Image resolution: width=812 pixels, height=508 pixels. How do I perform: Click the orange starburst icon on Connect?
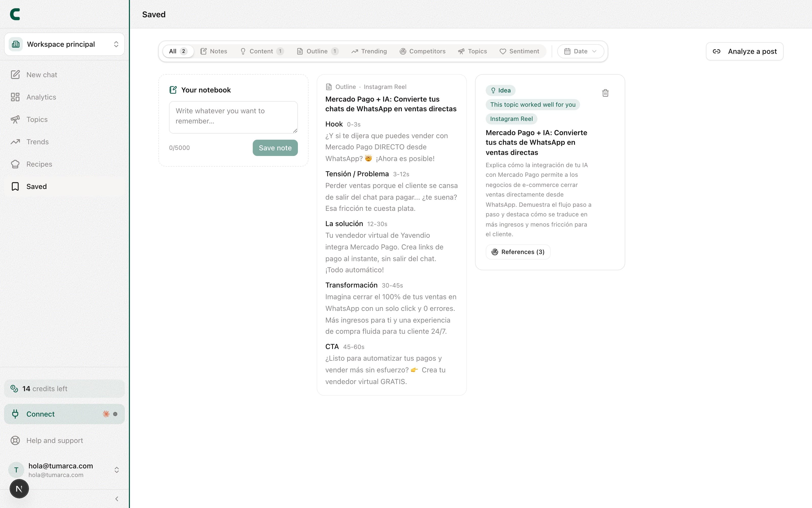(106, 414)
